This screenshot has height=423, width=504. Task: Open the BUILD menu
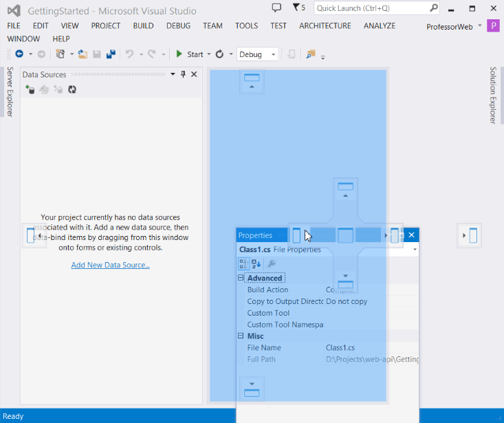coord(143,25)
